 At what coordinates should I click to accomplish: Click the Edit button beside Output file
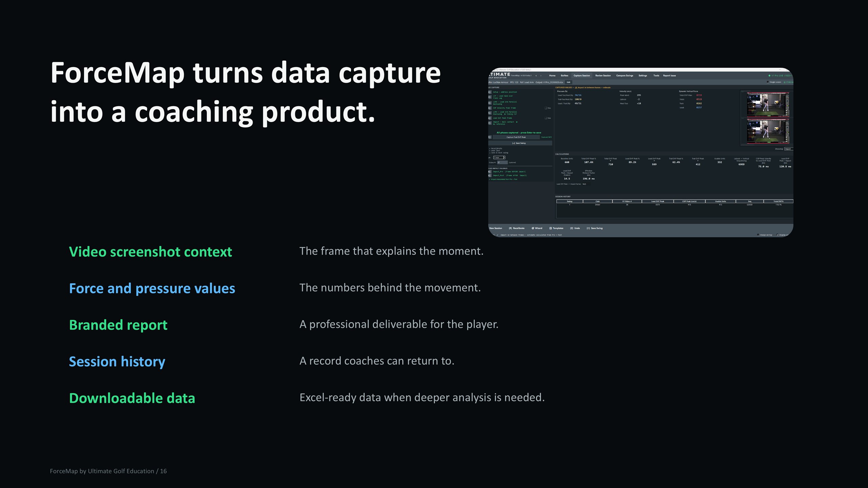[569, 82]
